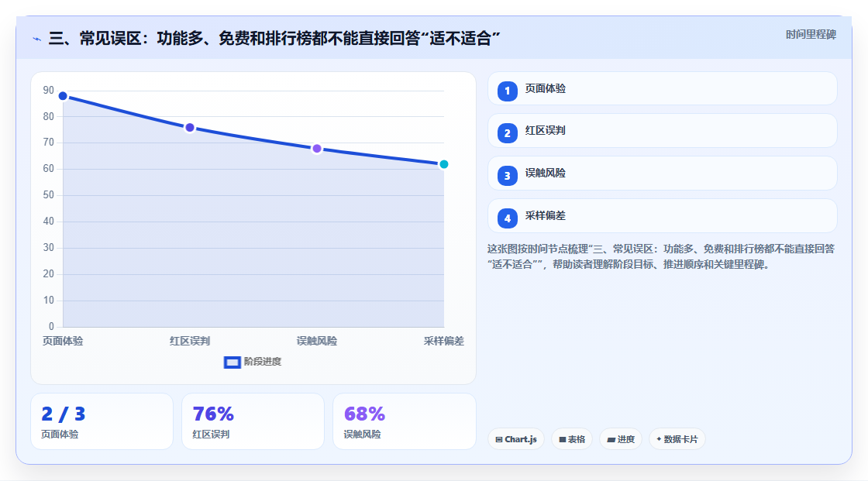868x481 pixels.
Task: Click the numbered badge 2 for 红区误判
Action: [x=507, y=133]
